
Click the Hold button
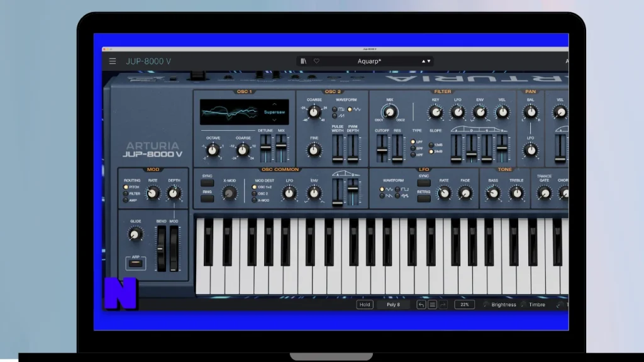[x=365, y=305]
